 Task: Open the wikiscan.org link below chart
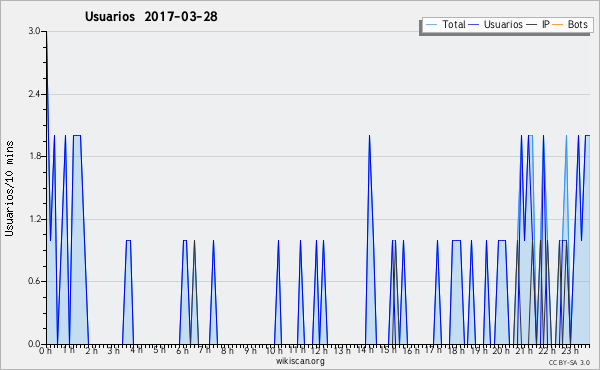point(300,361)
